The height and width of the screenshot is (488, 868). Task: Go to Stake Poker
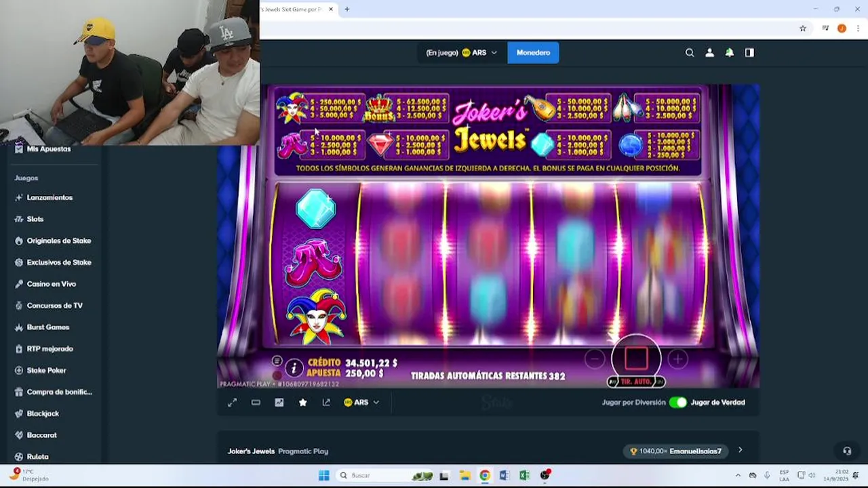coord(47,371)
